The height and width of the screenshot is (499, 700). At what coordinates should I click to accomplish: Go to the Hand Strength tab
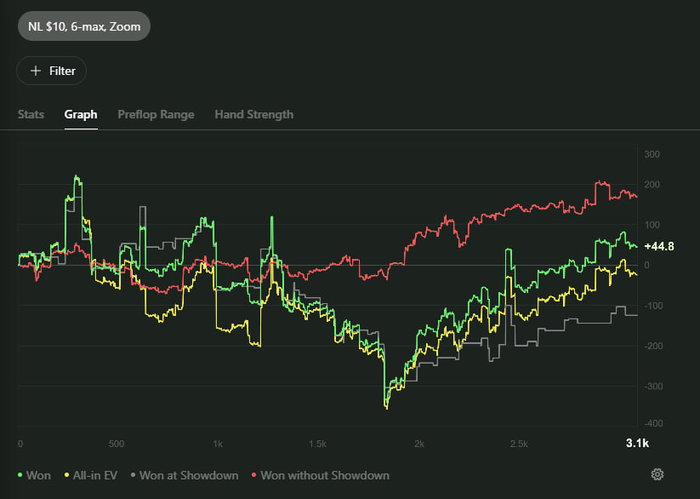click(x=254, y=114)
